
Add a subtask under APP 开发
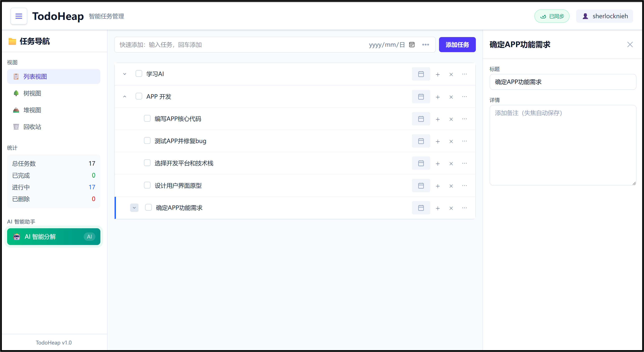tap(438, 97)
